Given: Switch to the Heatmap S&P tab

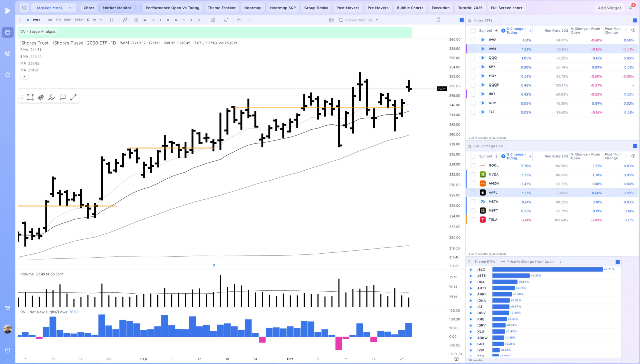Looking at the screenshot, I should click(x=283, y=8).
